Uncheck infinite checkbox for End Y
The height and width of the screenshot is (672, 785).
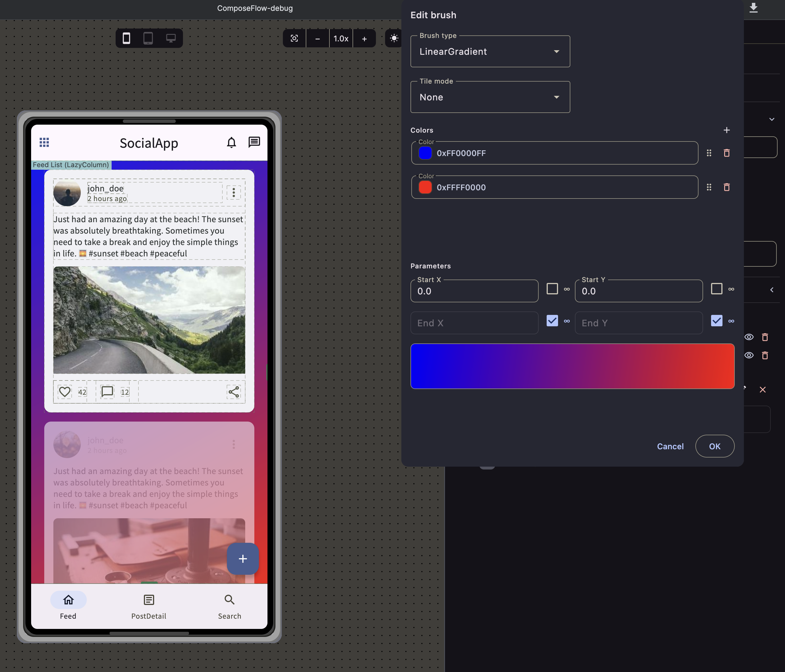point(717,321)
